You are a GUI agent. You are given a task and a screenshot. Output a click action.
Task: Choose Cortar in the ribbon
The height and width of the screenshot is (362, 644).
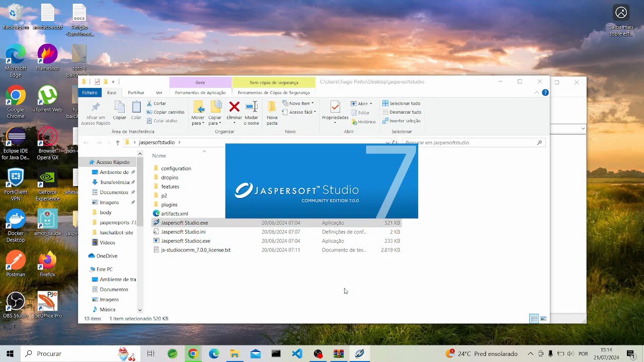(x=156, y=104)
